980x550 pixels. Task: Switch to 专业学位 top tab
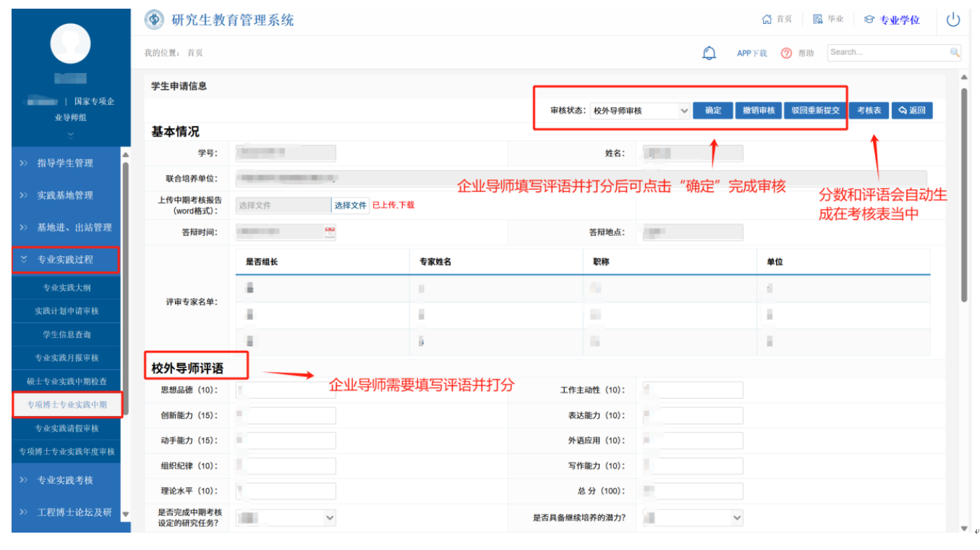(x=892, y=20)
